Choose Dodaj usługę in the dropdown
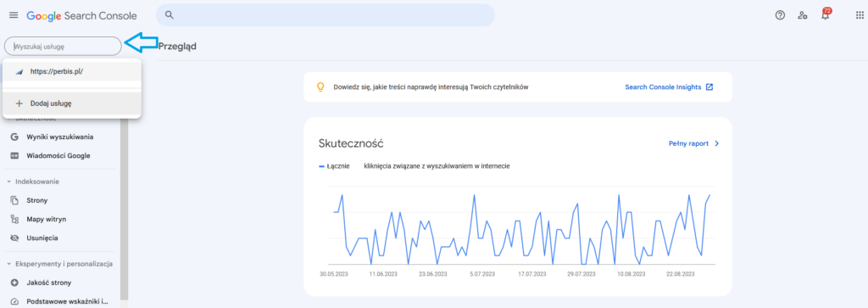 [x=72, y=104]
